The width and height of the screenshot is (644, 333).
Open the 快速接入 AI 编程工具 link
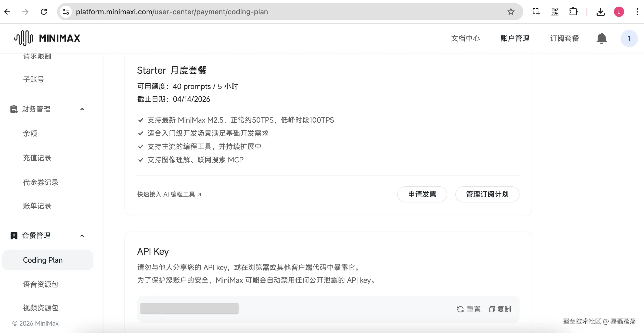169,194
